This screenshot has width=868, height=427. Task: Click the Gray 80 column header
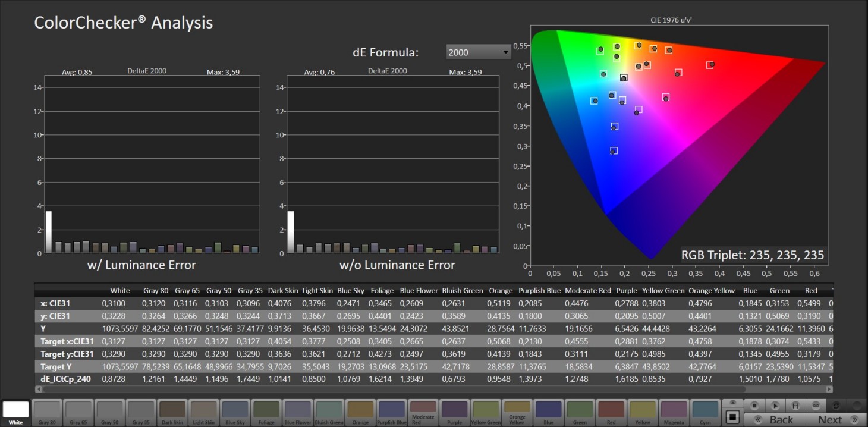point(155,291)
